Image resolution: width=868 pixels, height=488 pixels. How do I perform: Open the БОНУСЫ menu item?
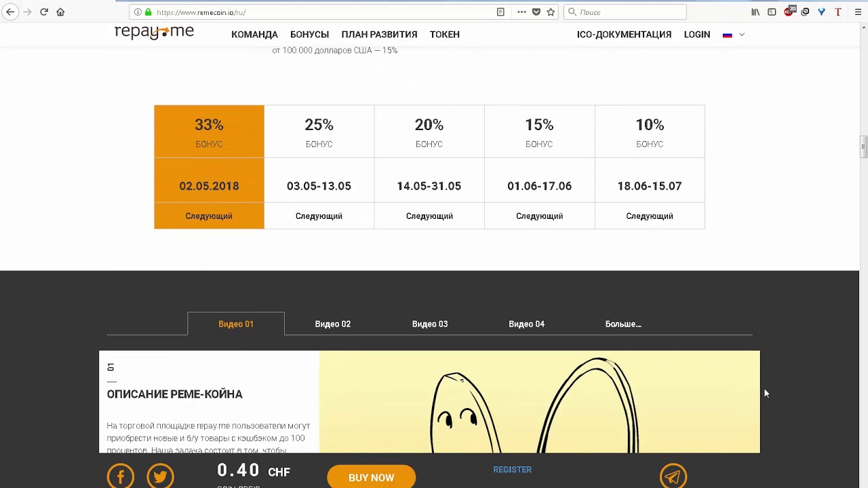pyautogui.click(x=309, y=35)
